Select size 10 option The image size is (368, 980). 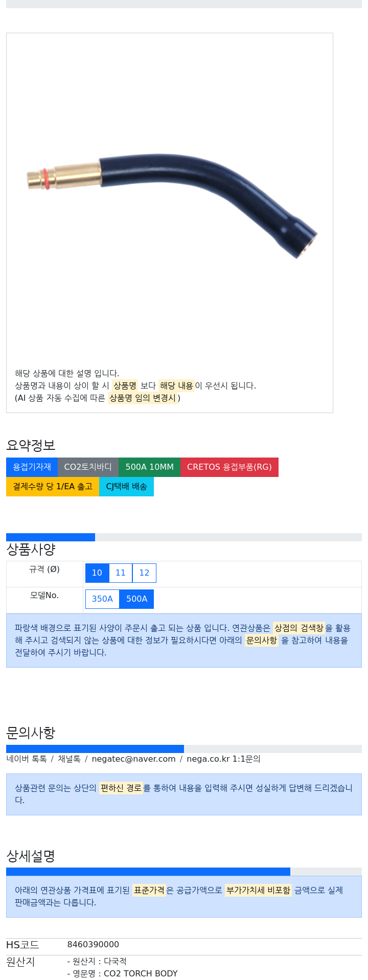click(97, 573)
